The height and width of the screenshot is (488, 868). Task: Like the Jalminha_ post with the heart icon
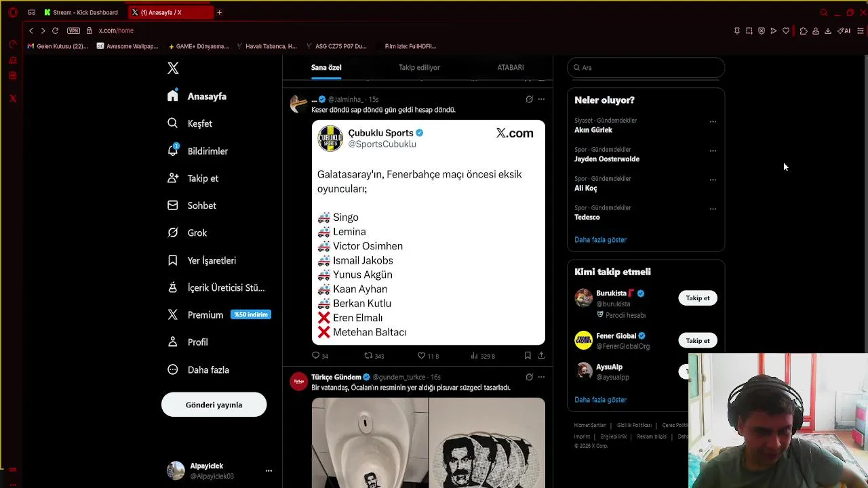[x=421, y=355]
